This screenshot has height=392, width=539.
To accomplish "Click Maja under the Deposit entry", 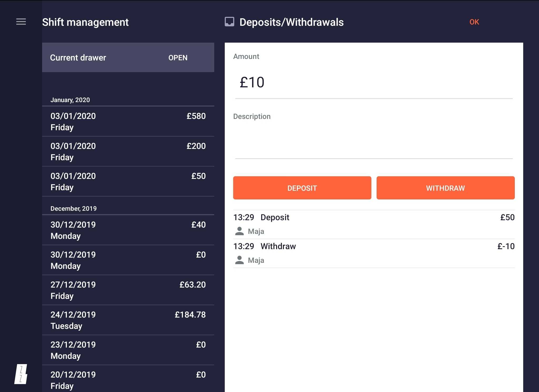I will coord(256,232).
